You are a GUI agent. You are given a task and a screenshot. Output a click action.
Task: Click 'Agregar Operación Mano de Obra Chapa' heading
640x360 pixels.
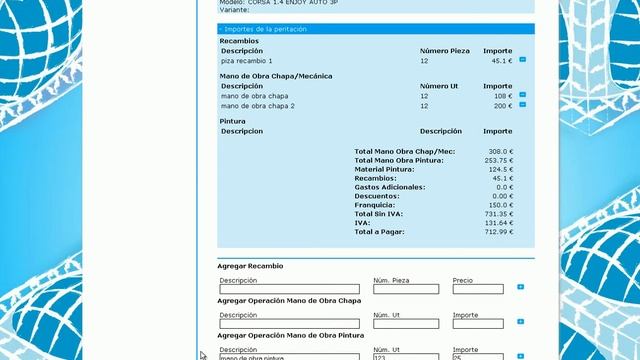point(289,301)
